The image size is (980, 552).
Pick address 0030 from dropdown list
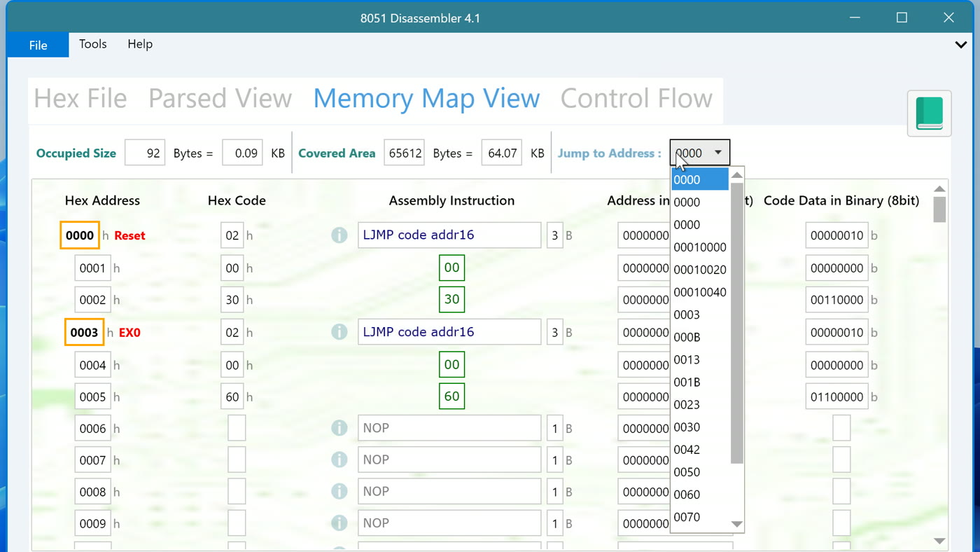click(x=700, y=427)
